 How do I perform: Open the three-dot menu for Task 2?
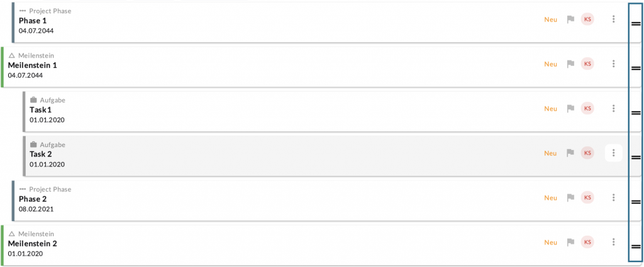coord(613,153)
